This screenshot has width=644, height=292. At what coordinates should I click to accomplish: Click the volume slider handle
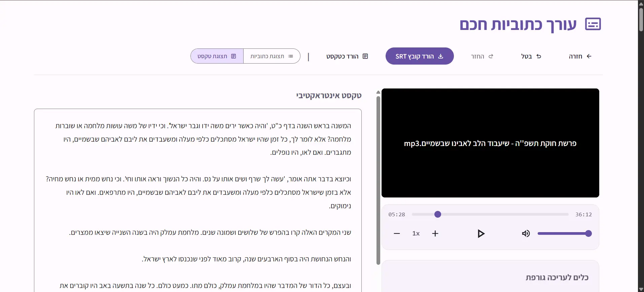point(588,233)
